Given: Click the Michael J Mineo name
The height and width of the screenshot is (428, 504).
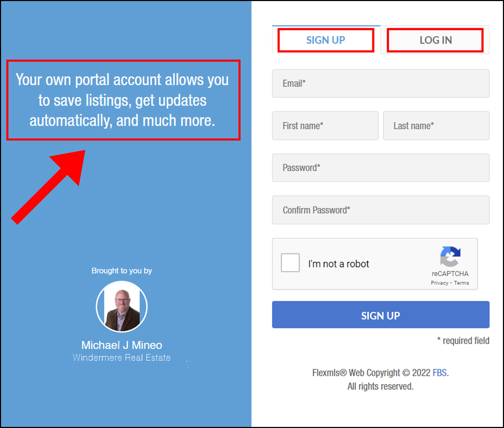Looking at the screenshot, I should [122, 345].
